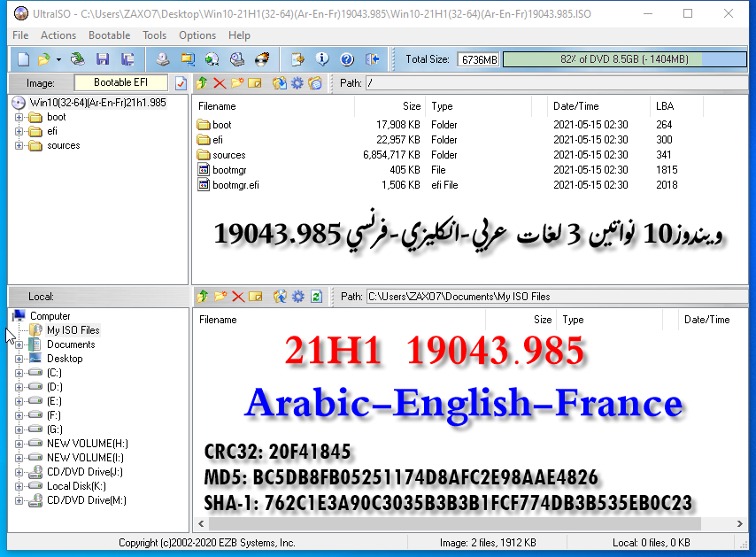Click the DVD 8.5GB capacity bar

(624, 59)
